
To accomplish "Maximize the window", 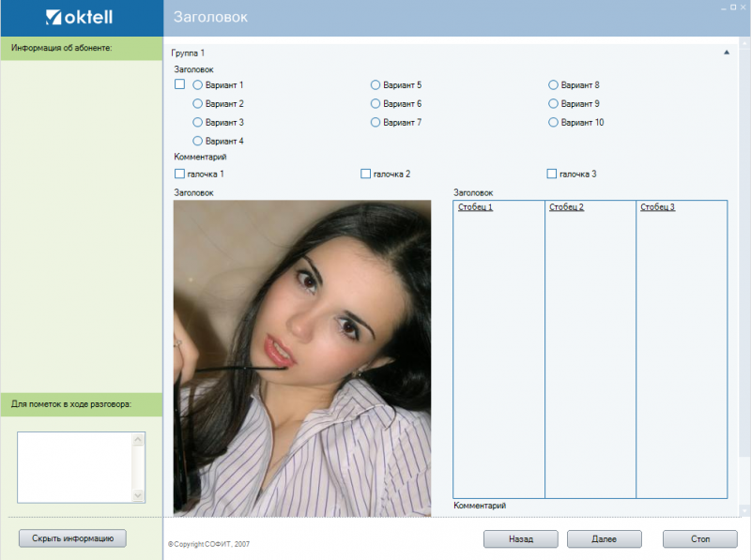I will [x=733, y=8].
